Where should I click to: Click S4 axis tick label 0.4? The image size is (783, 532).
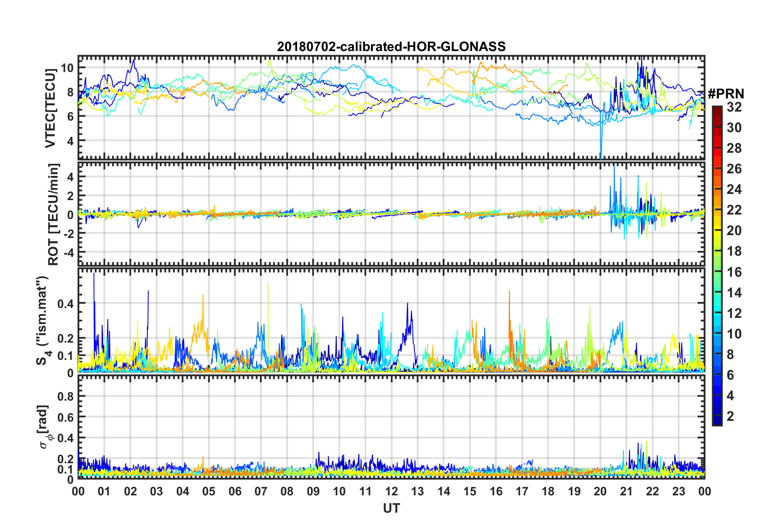[x=66, y=303]
